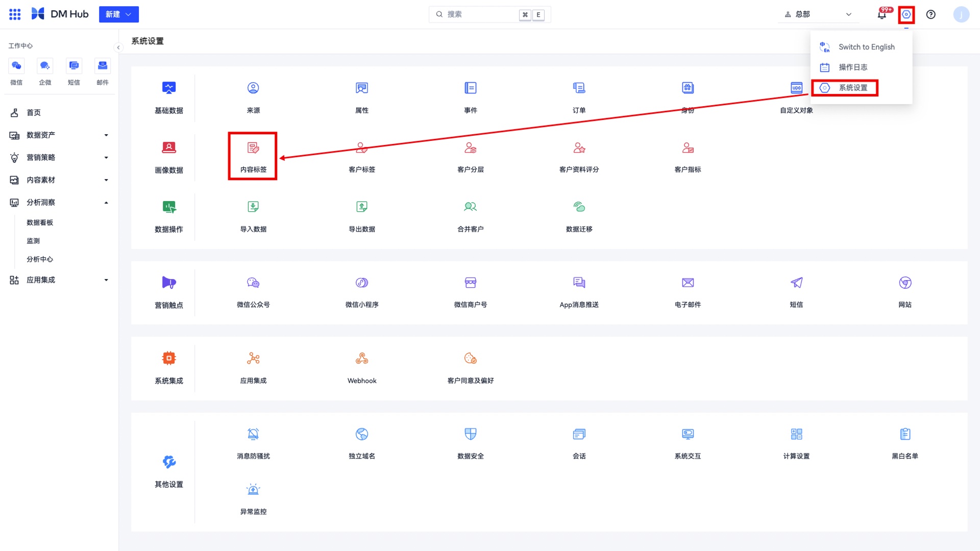The height and width of the screenshot is (551, 980).
Task: Open the 系统交互 system interaction icon
Action: tap(688, 434)
